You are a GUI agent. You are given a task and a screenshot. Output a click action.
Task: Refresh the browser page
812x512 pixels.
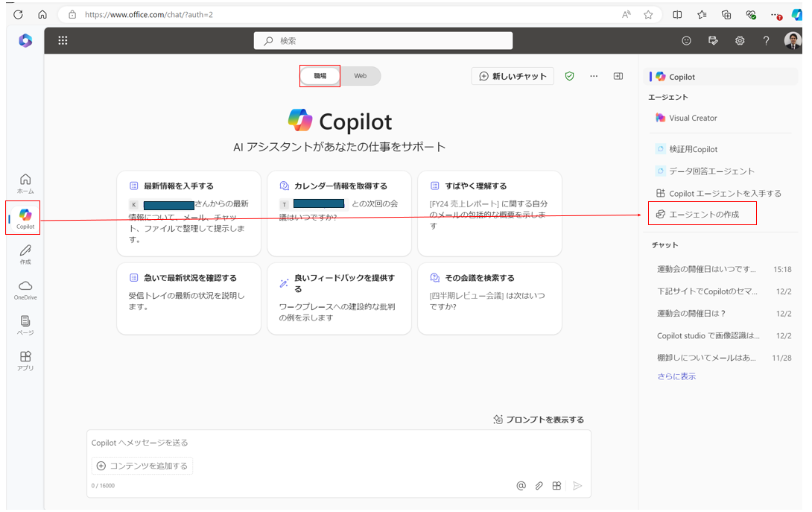pyautogui.click(x=18, y=14)
